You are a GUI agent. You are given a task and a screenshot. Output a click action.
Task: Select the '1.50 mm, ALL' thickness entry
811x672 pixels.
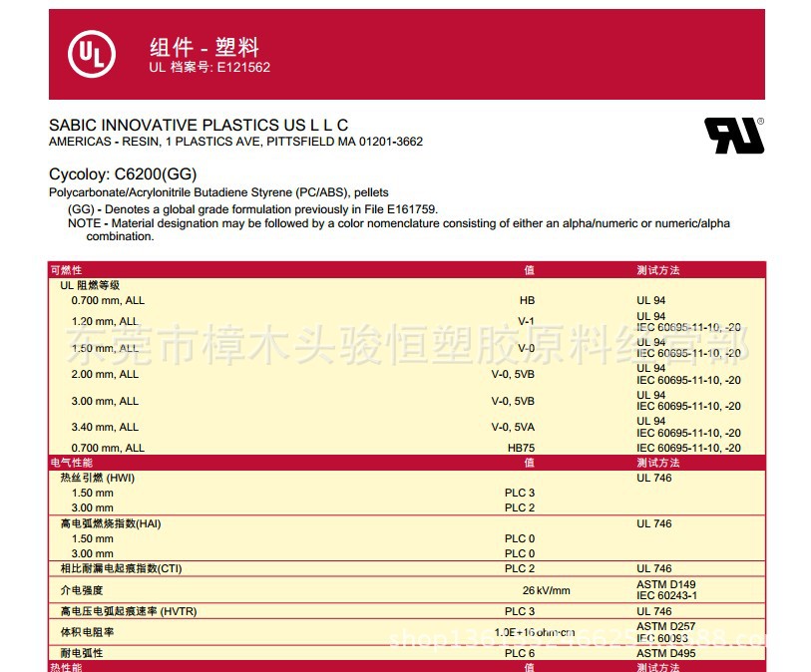click(x=105, y=348)
